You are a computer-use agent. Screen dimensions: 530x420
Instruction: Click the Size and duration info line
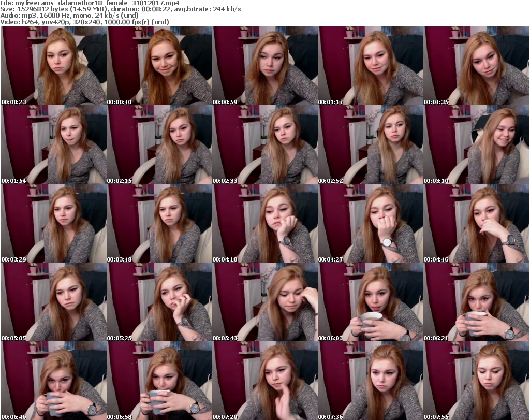pos(120,9)
